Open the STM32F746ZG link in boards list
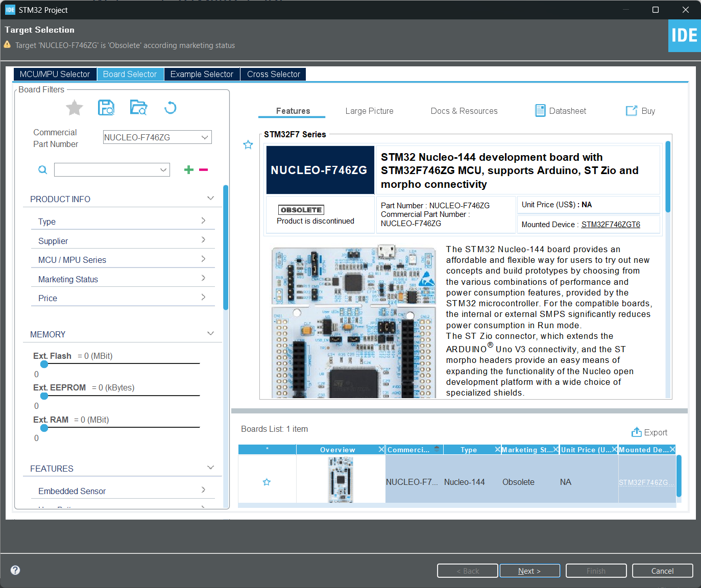Screen dimensions: 701x588 (x=646, y=482)
